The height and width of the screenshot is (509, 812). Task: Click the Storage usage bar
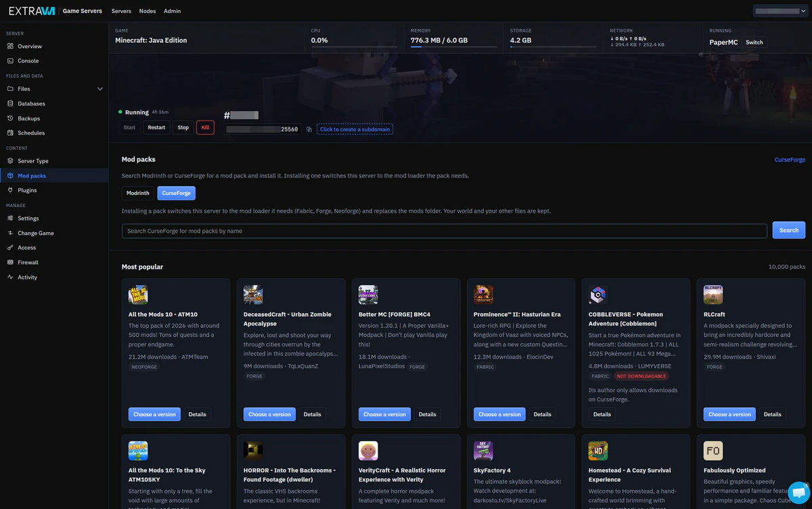pos(553,47)
